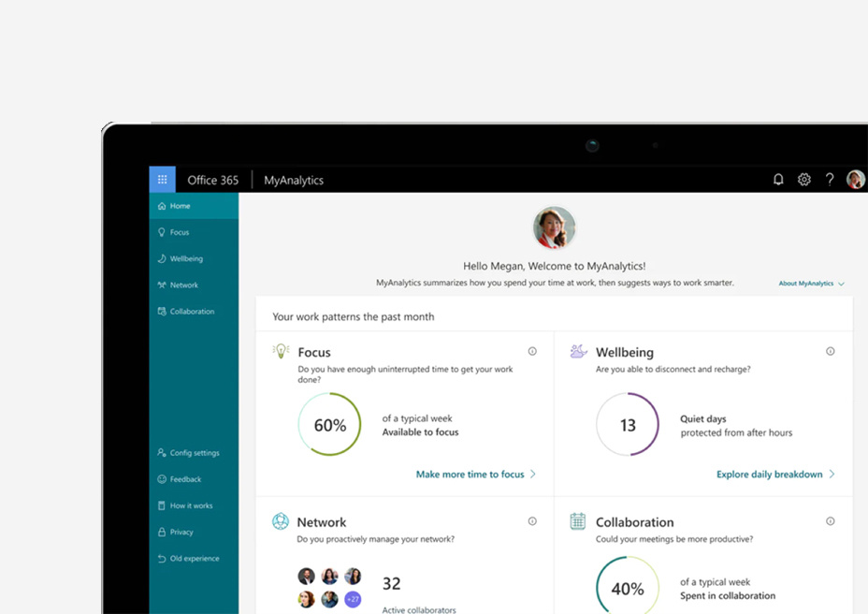Select Focus in the sidebar

179,232
